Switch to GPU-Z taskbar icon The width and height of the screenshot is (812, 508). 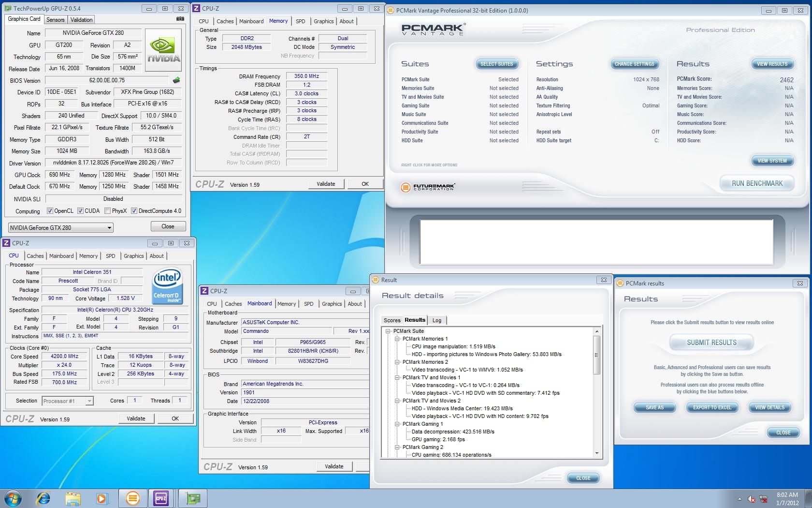click(192, 498)
